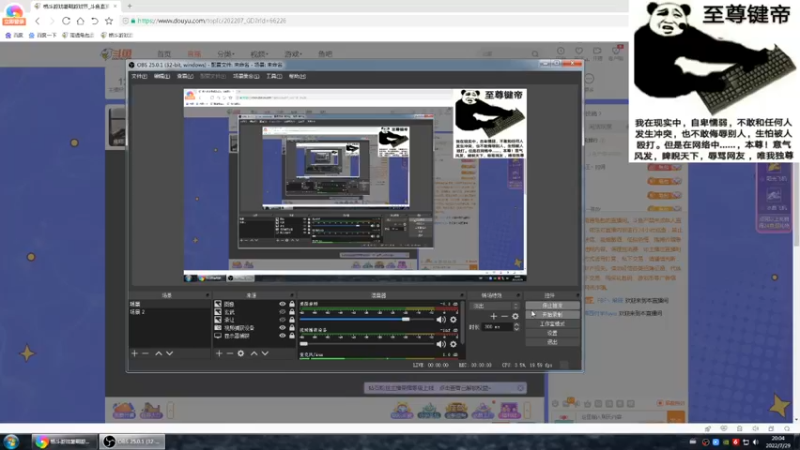Click the Douyu search magnifier icon
Screen dimensions: 800x450
click(x=535, y=54)
